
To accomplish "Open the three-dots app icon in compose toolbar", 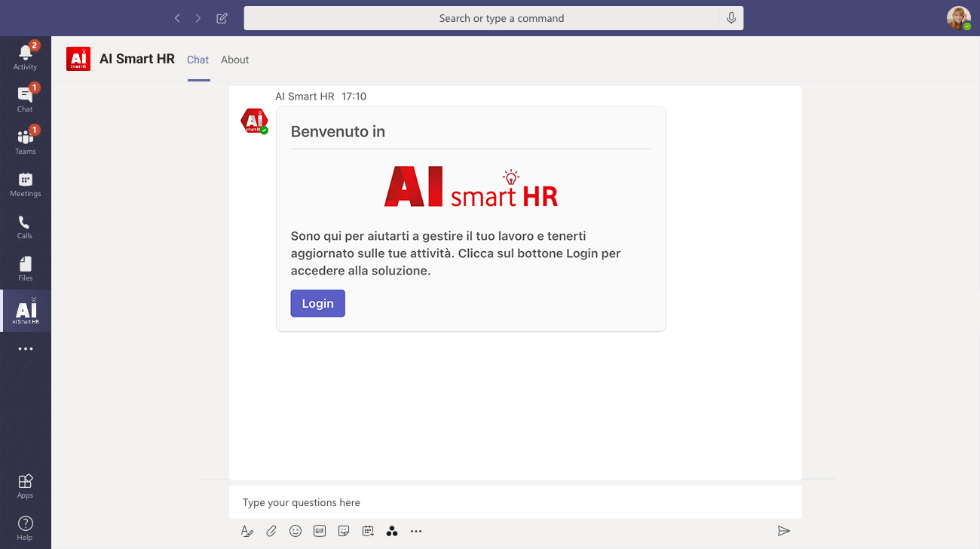I will coord(392,531).
